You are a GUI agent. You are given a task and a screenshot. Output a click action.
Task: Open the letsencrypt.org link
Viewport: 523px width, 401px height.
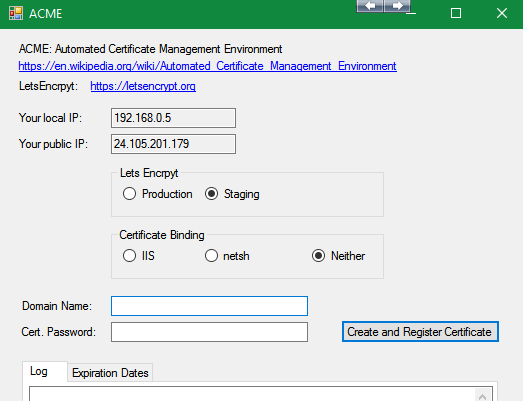[x=143, y=86]
